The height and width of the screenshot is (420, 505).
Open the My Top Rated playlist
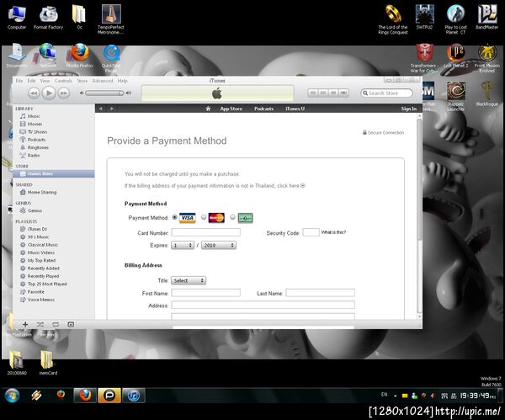(x=41, y=260)
